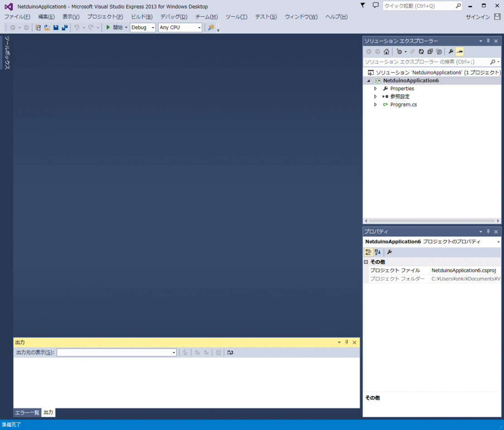Open Properties via wrench icon in Solution Explorer
The width and height of the screenshot is (504, 430).
451,52
